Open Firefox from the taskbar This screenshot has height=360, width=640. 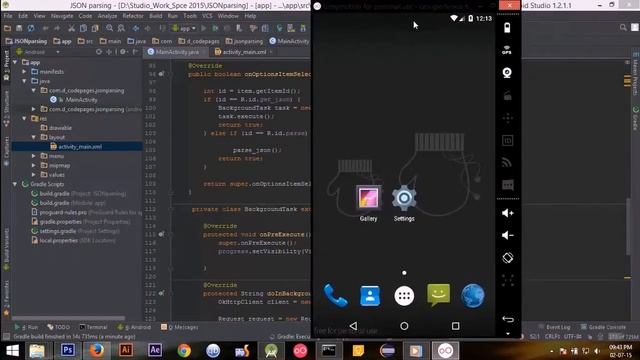point(97,351)
